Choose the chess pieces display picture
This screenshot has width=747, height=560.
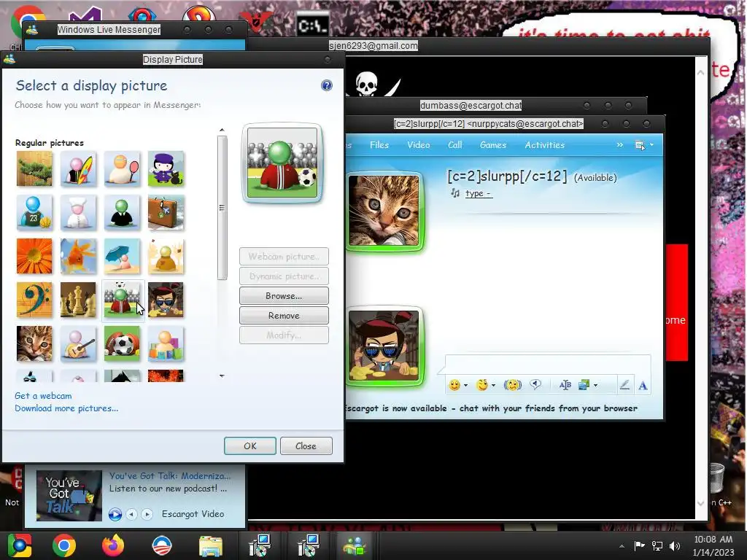[78, 300]
